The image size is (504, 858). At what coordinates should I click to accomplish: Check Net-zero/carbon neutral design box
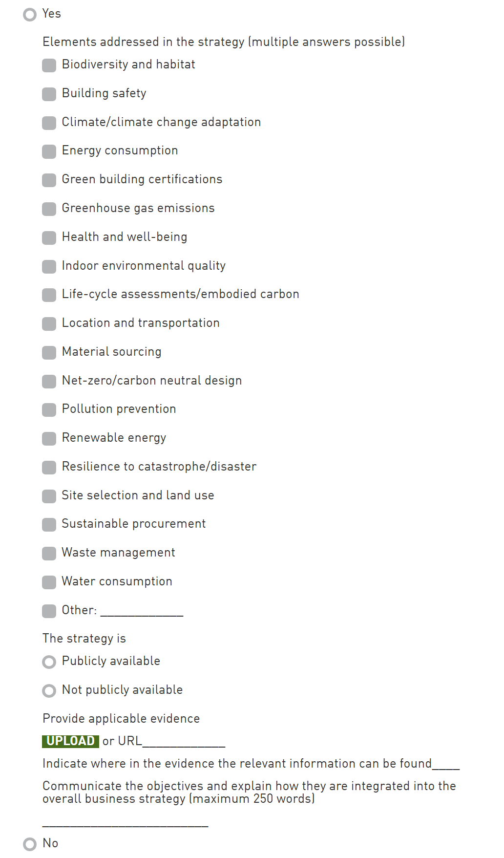[49, 382]
